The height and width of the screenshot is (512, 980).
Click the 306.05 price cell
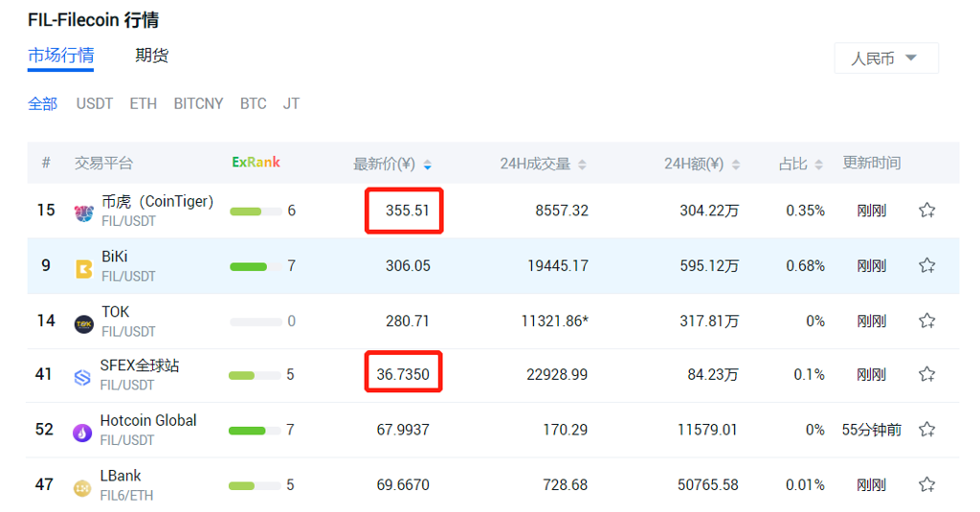click(408, 266)
